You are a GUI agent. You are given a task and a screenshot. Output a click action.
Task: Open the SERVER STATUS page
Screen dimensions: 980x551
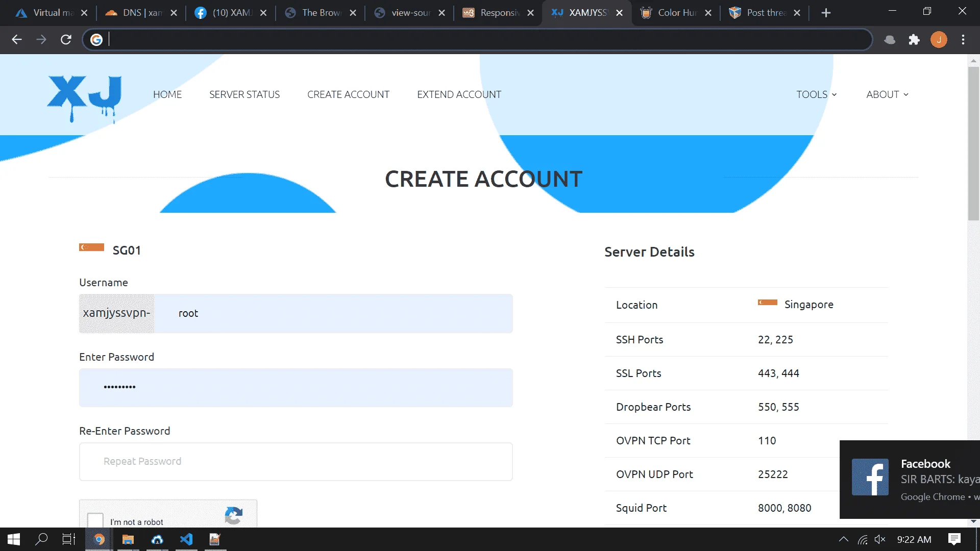[244, 94]
